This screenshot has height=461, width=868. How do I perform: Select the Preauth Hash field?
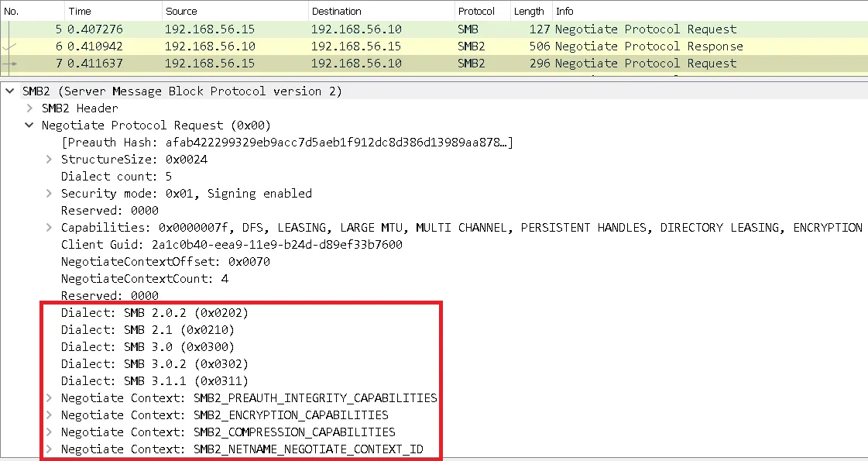click(x=232, y=142)
